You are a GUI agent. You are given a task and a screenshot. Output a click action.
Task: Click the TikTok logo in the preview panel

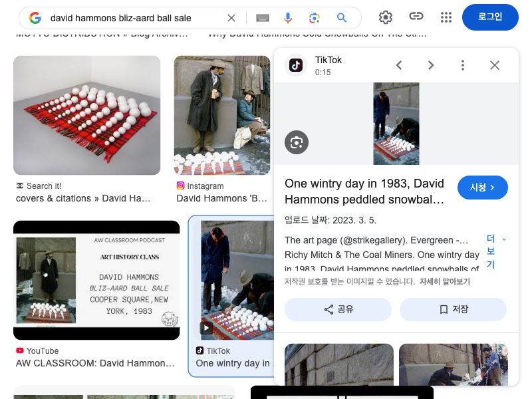click(296, 65)
